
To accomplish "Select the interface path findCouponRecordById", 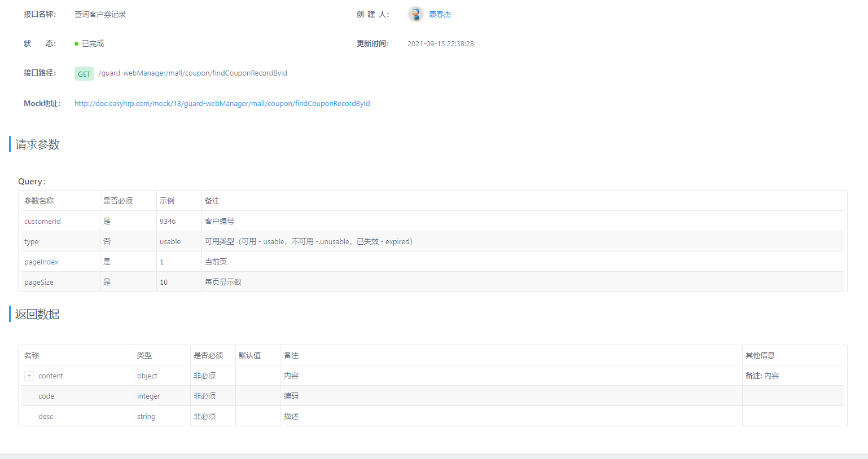I will click(x=193, y=73).
